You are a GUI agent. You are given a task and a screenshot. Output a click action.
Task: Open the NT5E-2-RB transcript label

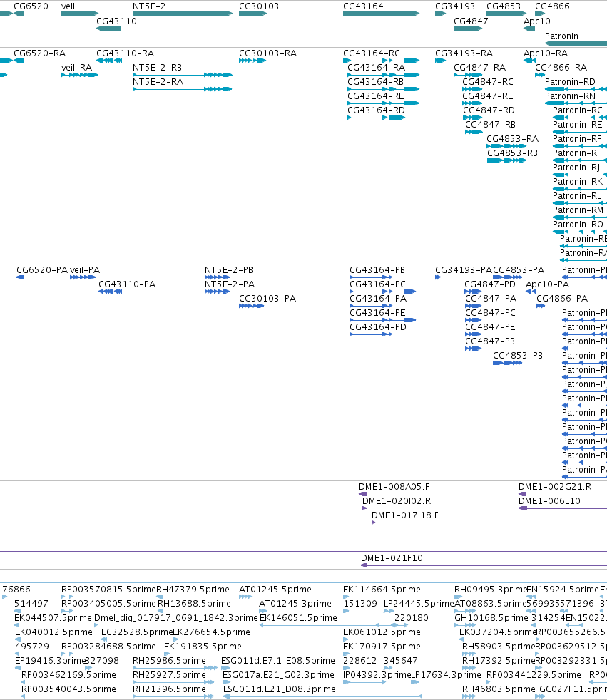157,68
